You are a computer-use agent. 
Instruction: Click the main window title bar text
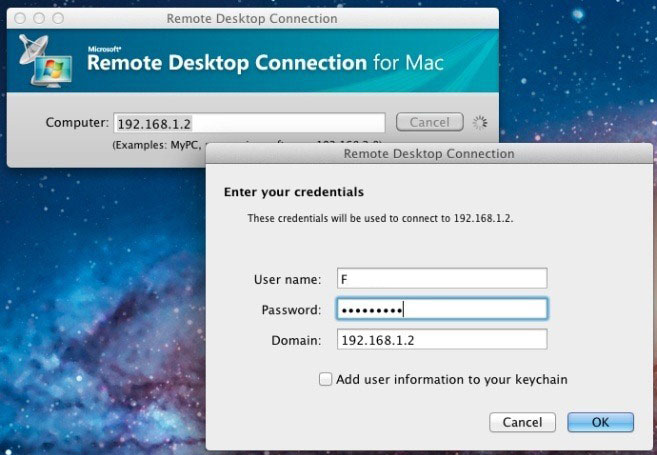(x=252, y=18)
